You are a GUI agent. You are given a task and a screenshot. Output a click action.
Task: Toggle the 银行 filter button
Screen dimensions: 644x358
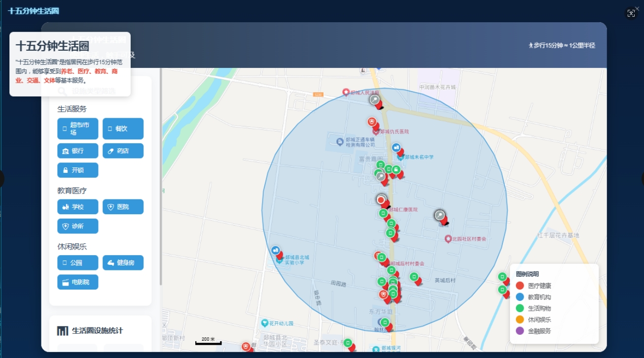pos(77,151)
